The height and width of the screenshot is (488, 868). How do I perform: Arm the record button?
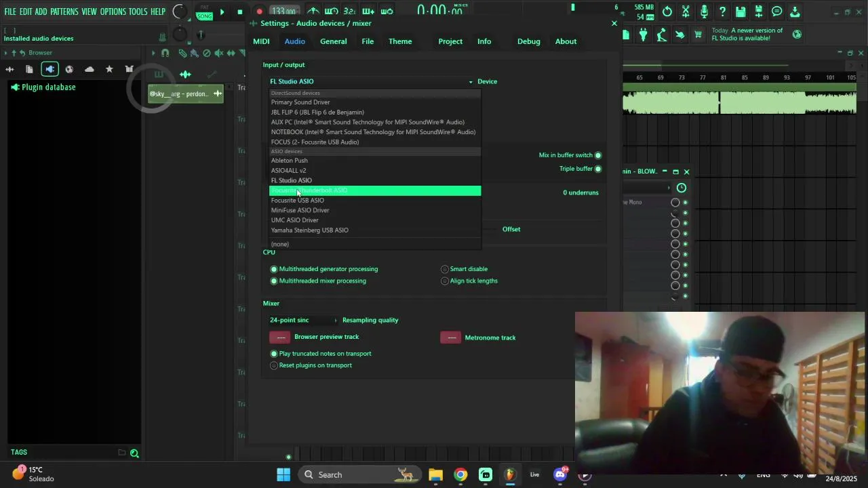(x=259, y=12)
